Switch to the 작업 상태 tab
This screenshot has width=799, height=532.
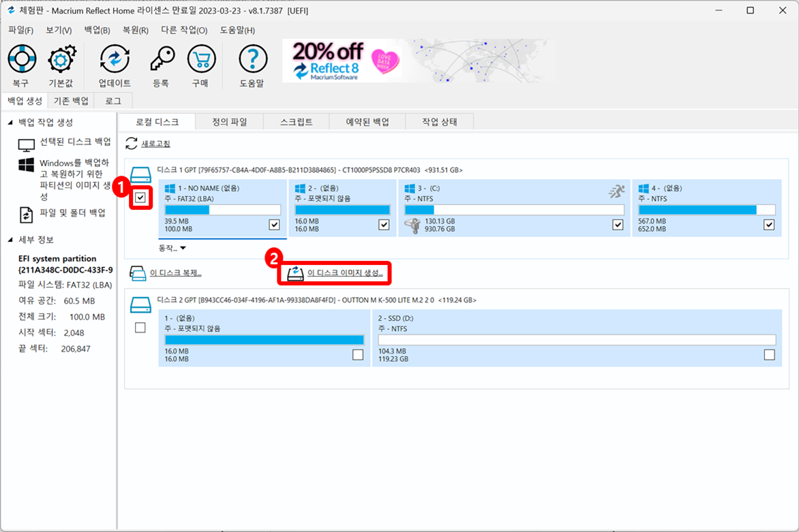coord(439,122)
